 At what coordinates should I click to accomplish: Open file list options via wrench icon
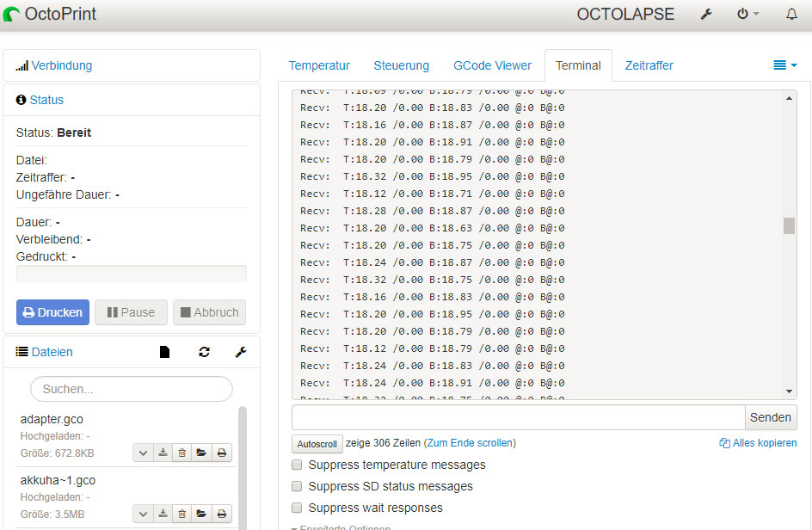241,352
